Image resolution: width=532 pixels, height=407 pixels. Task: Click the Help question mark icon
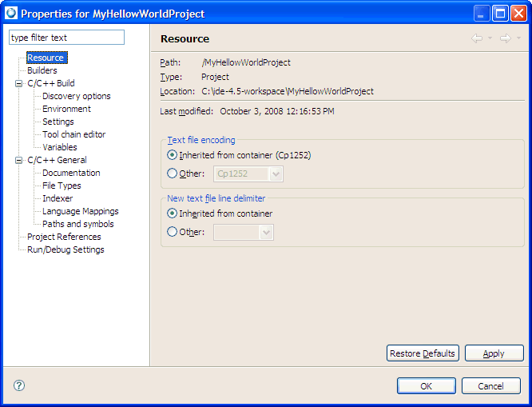point(19,385)
